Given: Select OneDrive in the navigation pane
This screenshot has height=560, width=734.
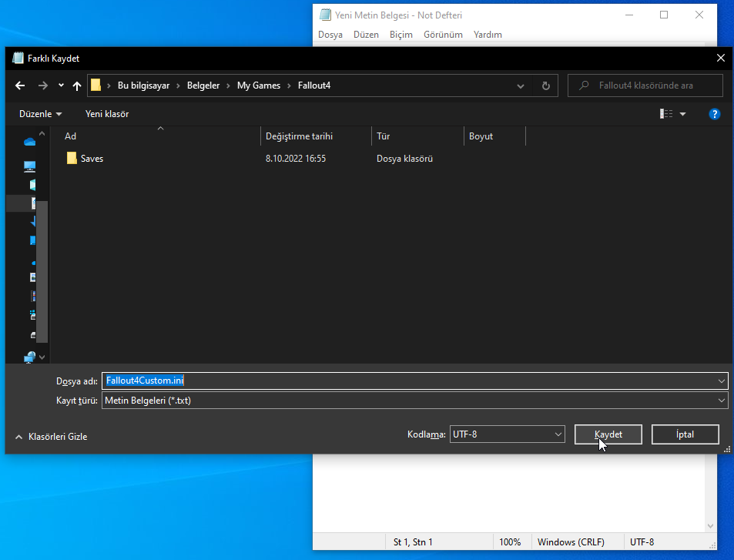Looking at the screenshot, I should (x=29, y=142).
